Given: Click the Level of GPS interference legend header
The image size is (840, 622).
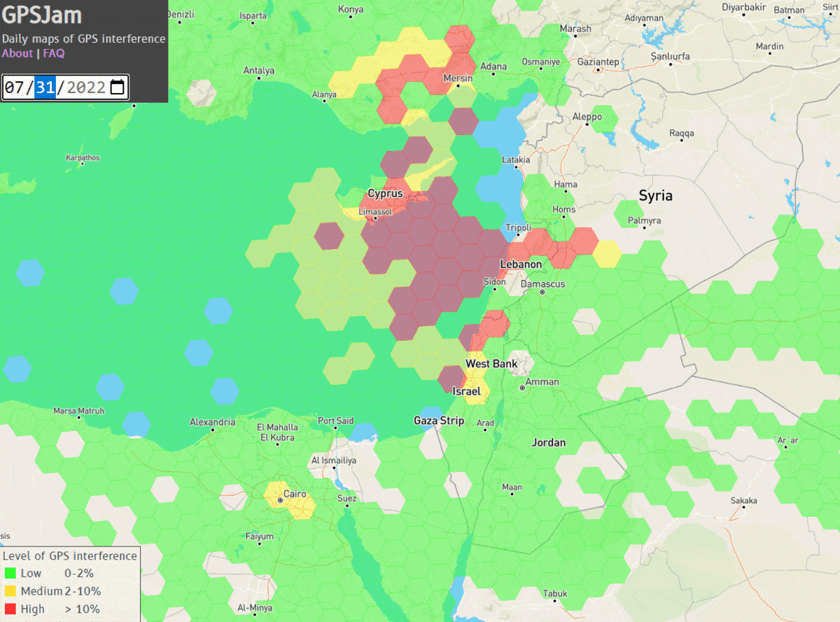Looking at the screenshot, I should 70,556.
